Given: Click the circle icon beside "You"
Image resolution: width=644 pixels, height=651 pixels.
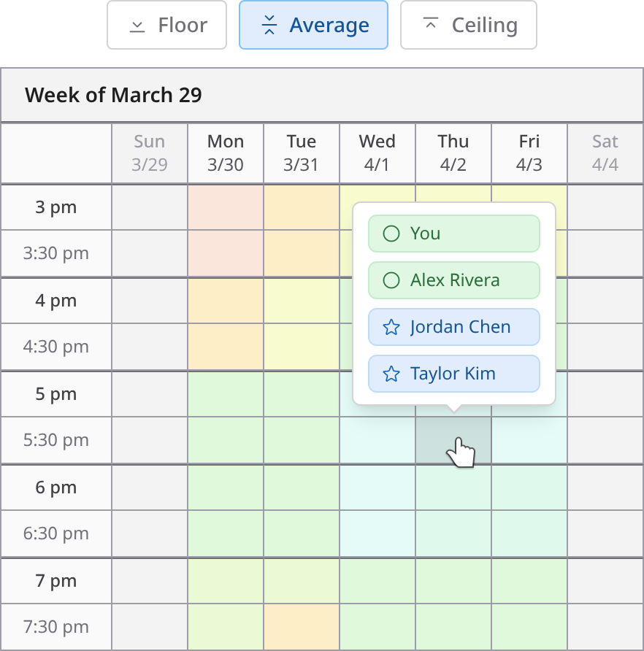Looking at the screenshot, I should (x=391, y=234).
